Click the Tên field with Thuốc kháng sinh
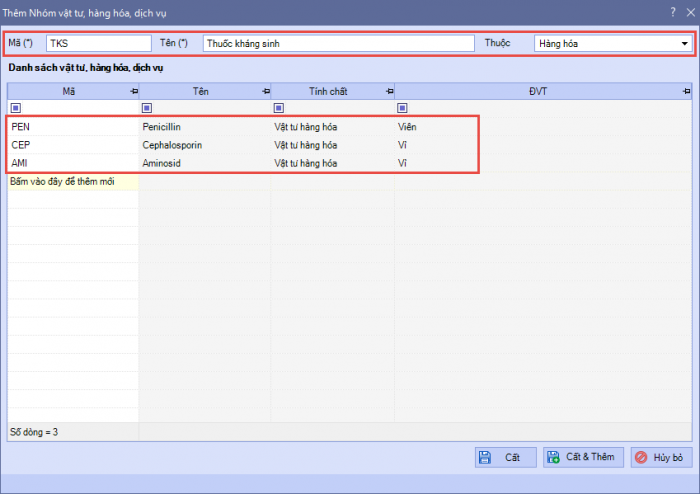The width and height of the screenshot is (700, 494). [x=337, y=44]
